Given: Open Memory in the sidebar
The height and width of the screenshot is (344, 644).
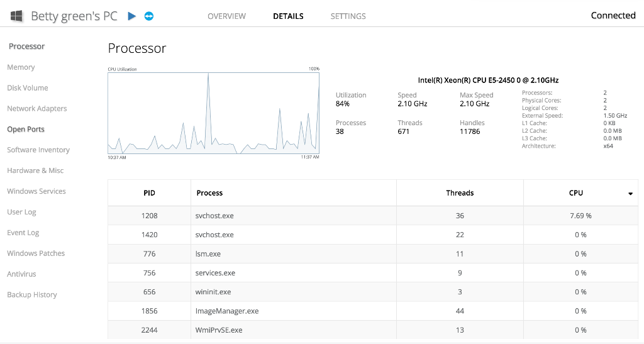Looking at the screenshot, I should (21, 67).
